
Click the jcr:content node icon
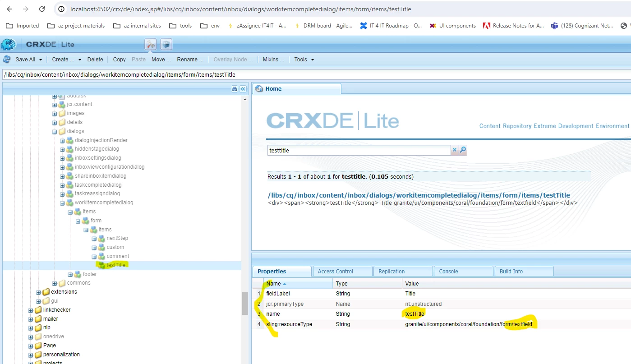click(x=62, y=104)
